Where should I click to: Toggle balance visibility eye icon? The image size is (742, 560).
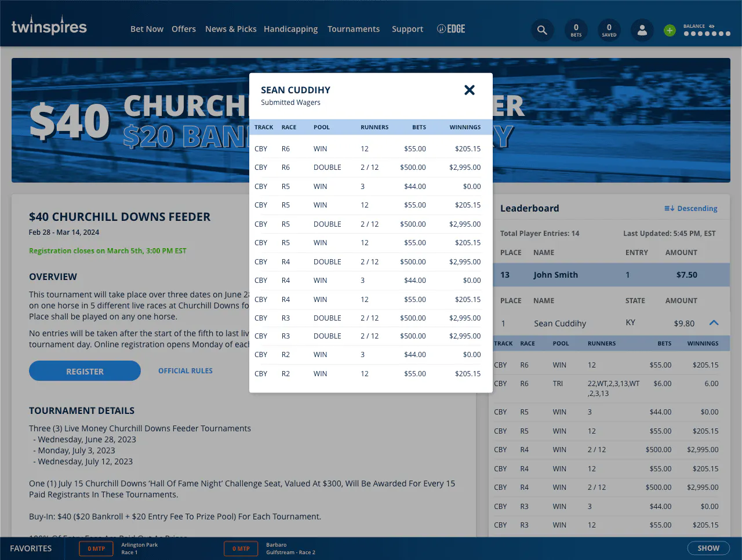[x=711, y=26]
